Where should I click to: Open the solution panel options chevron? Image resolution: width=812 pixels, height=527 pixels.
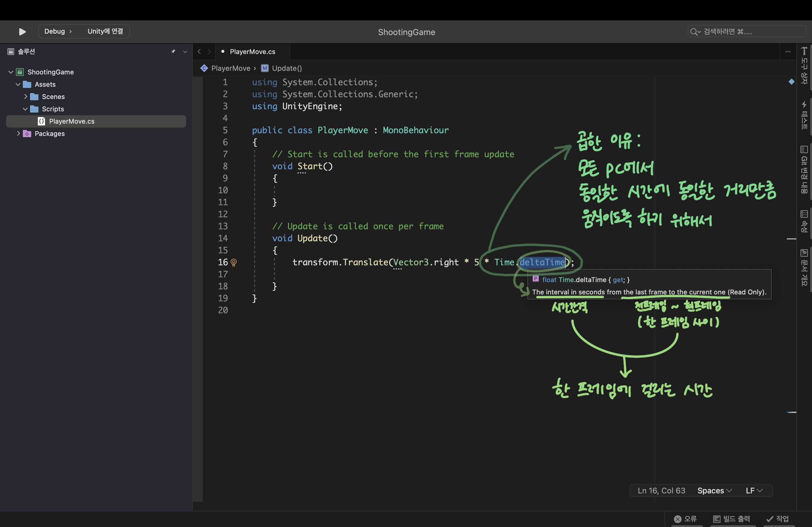pyautogui.click(x=185, y=52)
